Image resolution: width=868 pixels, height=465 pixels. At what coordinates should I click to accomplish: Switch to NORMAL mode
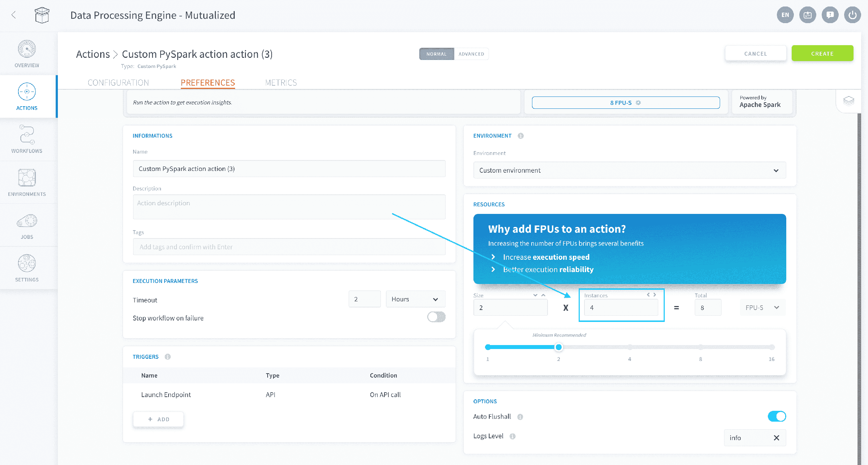coord(437,54)
